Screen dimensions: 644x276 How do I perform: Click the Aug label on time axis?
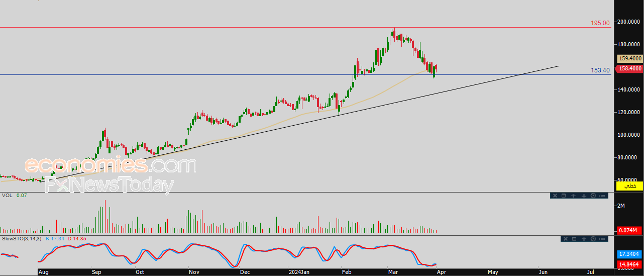[44, 272]
